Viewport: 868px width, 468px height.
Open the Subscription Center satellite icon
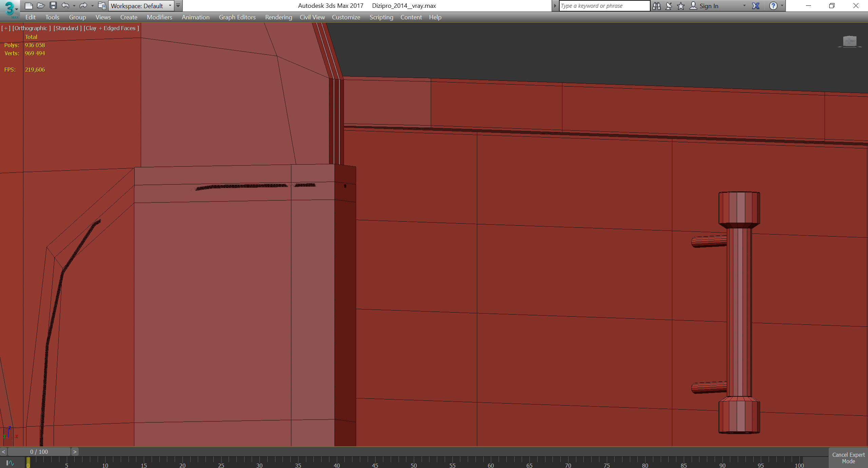coord(669,6)
